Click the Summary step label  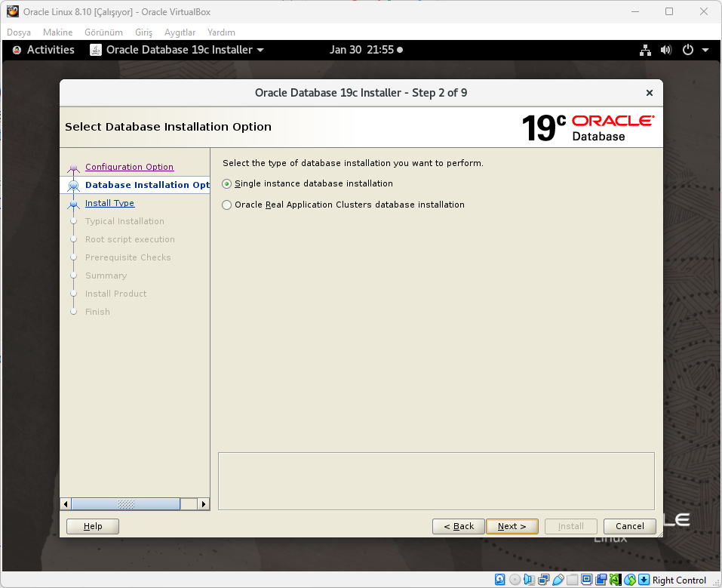[106, 276]
